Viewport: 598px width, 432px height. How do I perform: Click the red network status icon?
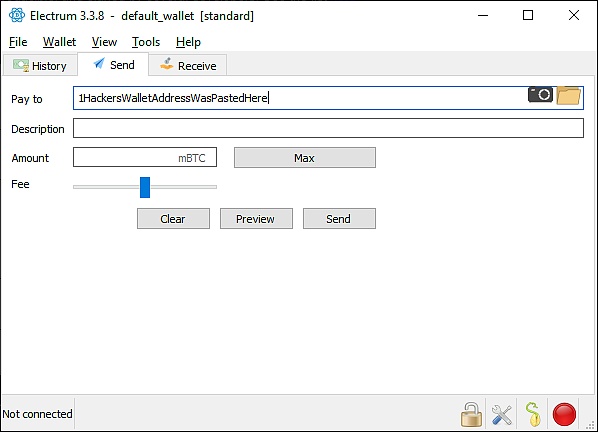pos(564,414)
